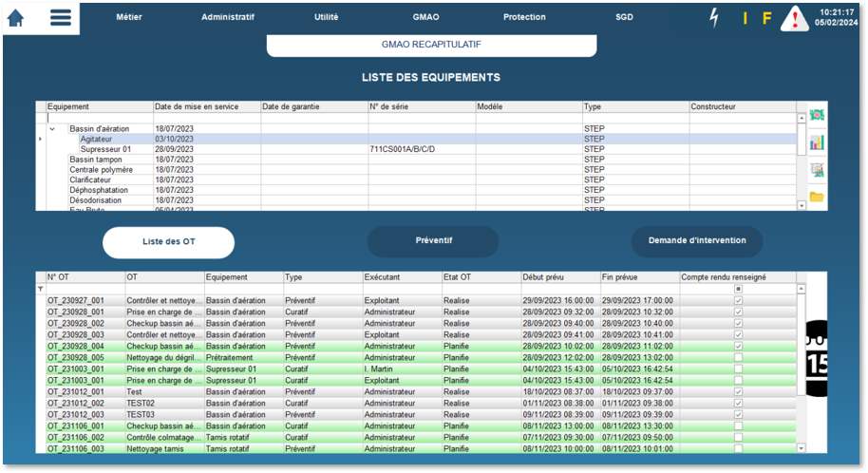868x473 pixels.
Task: Click the clock showing 10:21:17
Action: coord(837,12)
